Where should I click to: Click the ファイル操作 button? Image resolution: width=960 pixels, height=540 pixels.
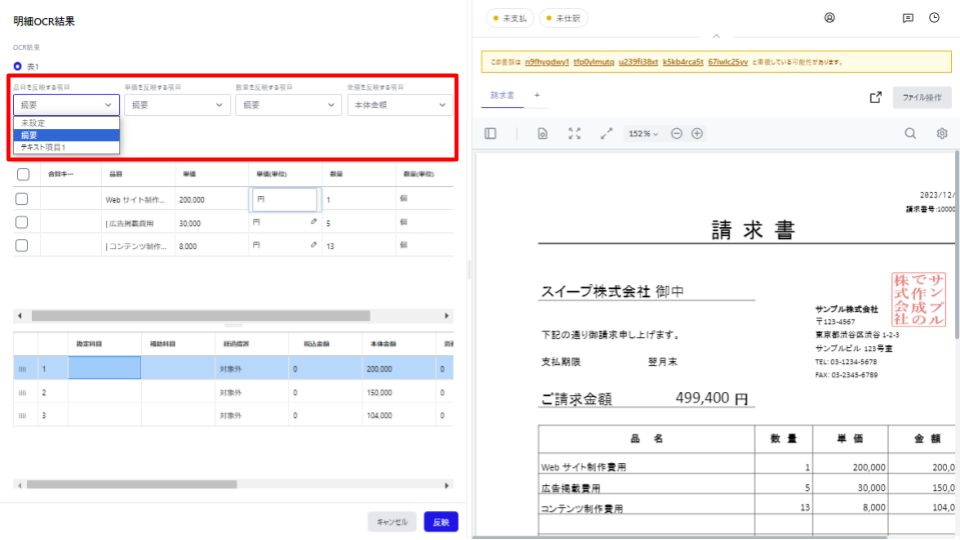(921, 97)
